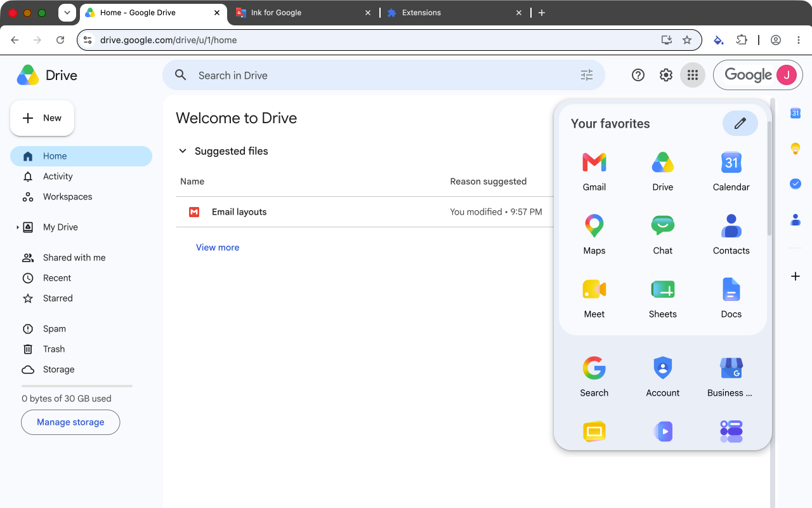Open Google Account app
This screenshot has height=508, width=812.
[663, 377]
